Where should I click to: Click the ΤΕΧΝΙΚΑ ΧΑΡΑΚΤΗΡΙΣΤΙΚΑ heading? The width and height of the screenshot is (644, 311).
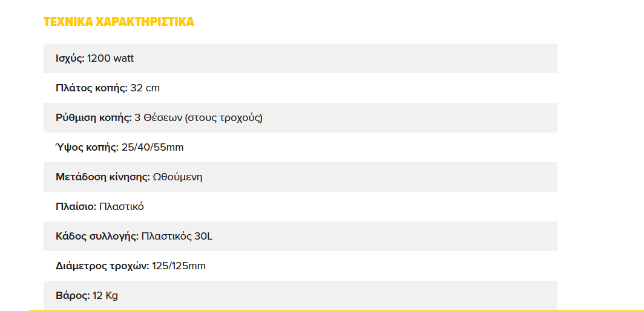click(x=119, y=22)
